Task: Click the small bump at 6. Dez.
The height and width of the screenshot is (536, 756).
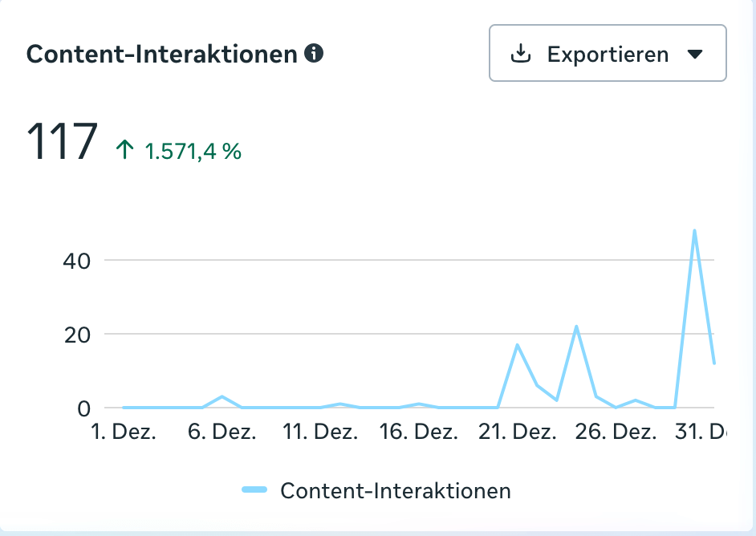Action: click(222, 396)
